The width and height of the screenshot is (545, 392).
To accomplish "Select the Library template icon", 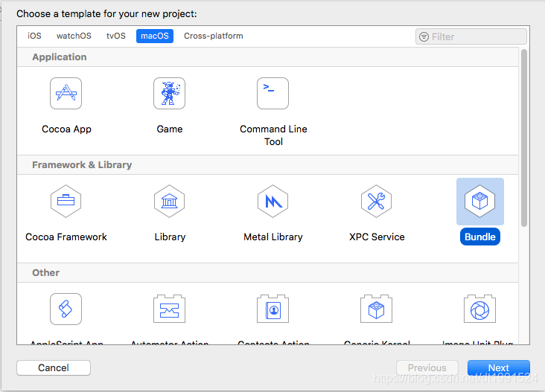I will click(x=169, y=202).
